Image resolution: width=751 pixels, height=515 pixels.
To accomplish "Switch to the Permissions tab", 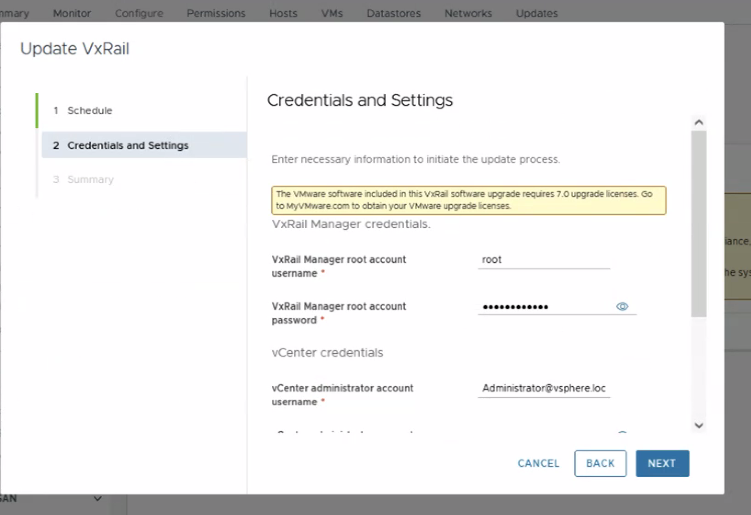I will [x=216, y=13].
